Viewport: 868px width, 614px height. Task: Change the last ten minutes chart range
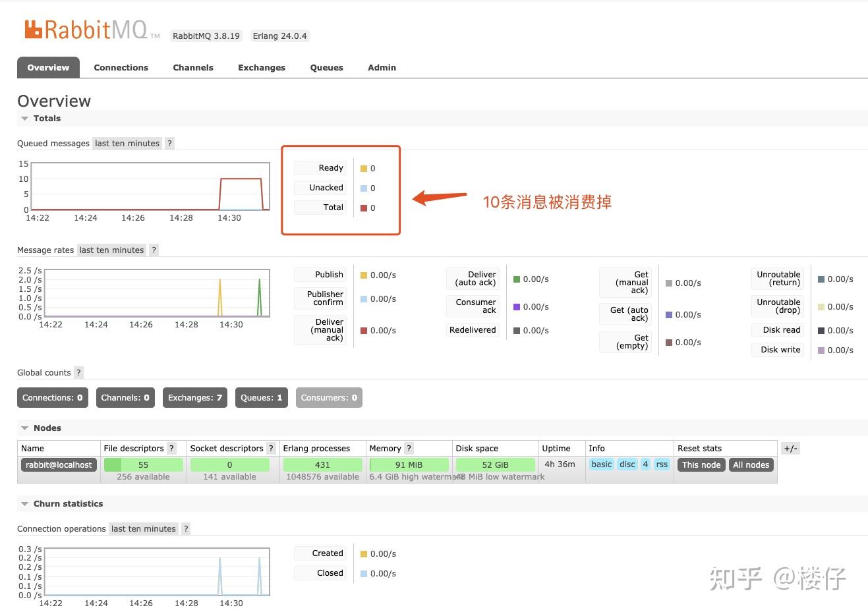[x=127, y=143]
